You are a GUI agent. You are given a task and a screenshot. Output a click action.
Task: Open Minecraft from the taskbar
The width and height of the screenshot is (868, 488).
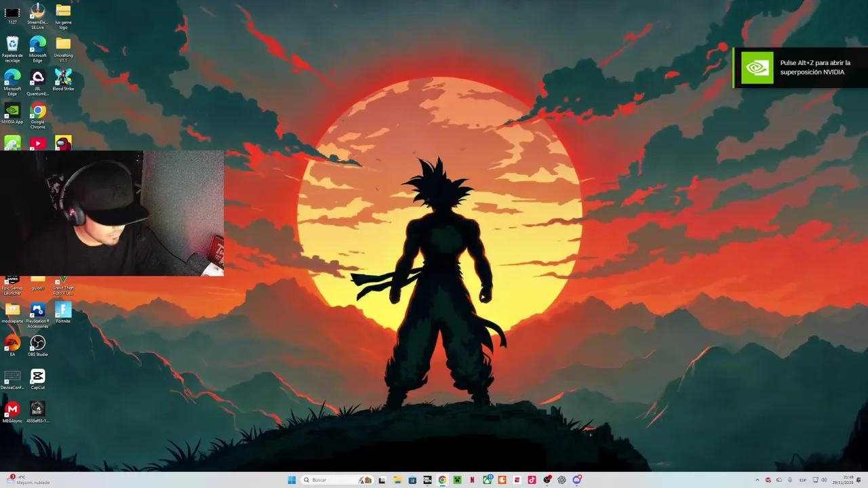tap(457, 480)
